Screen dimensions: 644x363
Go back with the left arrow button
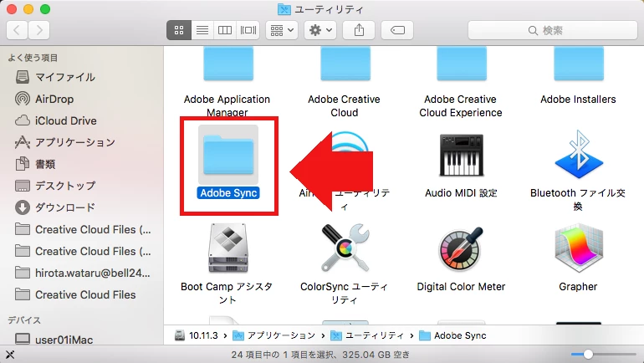[18, 30]
